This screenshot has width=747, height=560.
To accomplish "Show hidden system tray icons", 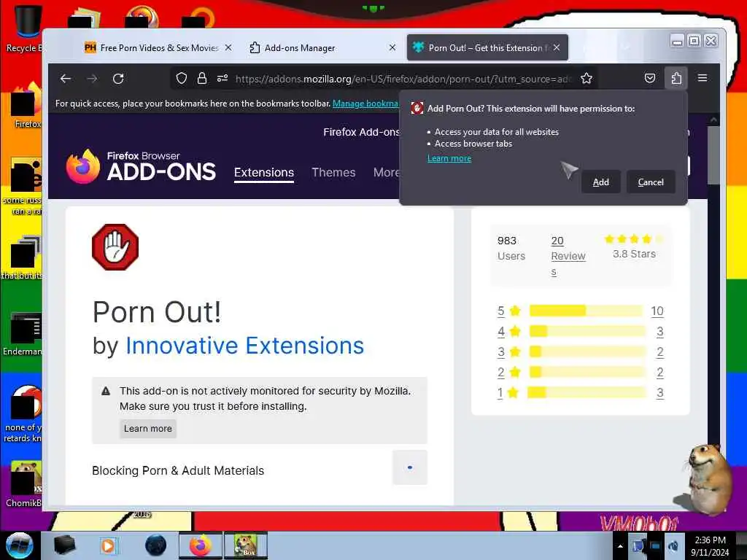I will [620, 546].
